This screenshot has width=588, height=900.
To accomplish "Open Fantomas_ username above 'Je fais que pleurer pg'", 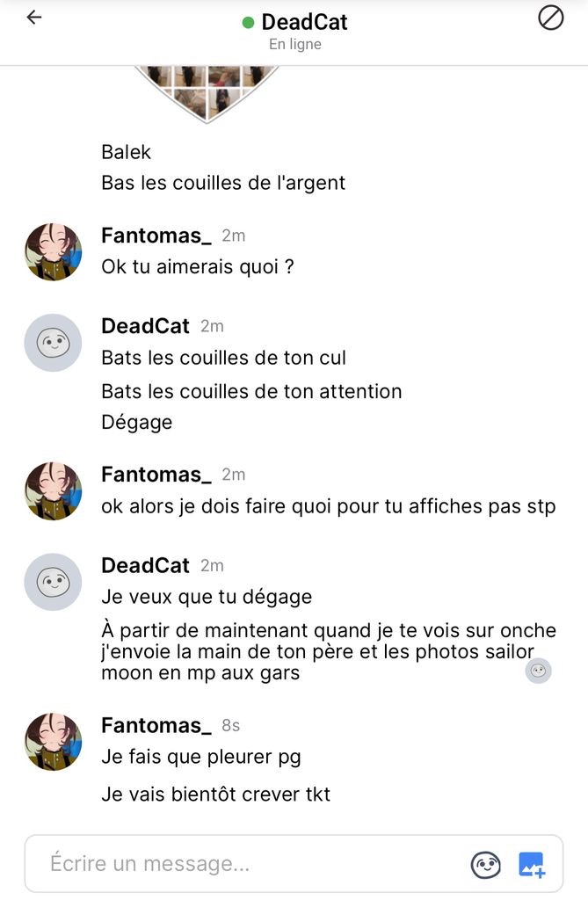I will 156,725.
